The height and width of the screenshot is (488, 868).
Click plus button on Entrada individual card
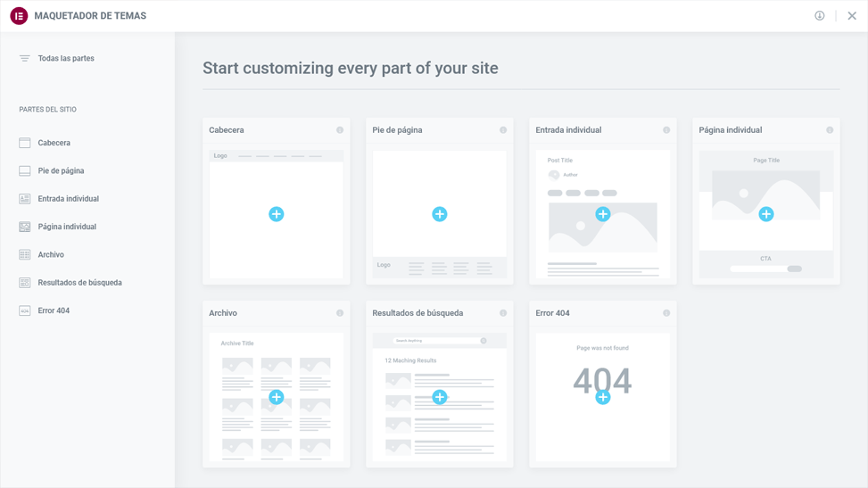click(603, 214)
